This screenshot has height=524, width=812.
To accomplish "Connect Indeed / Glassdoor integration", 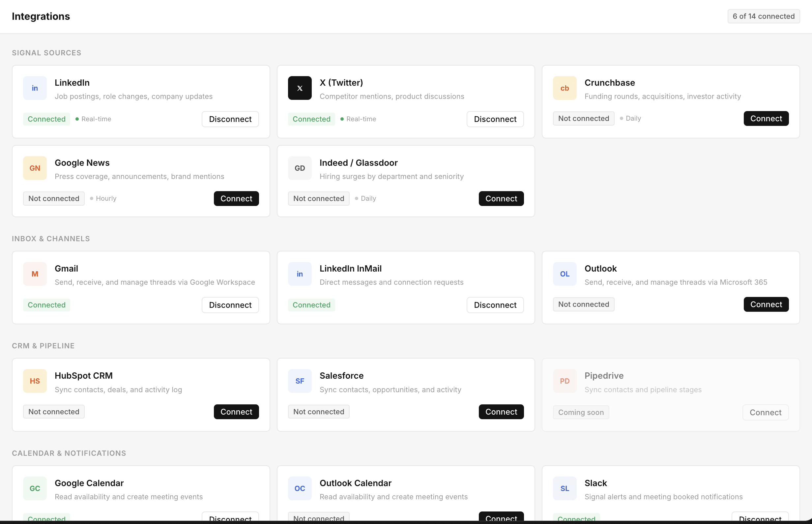I will (501, 198).
